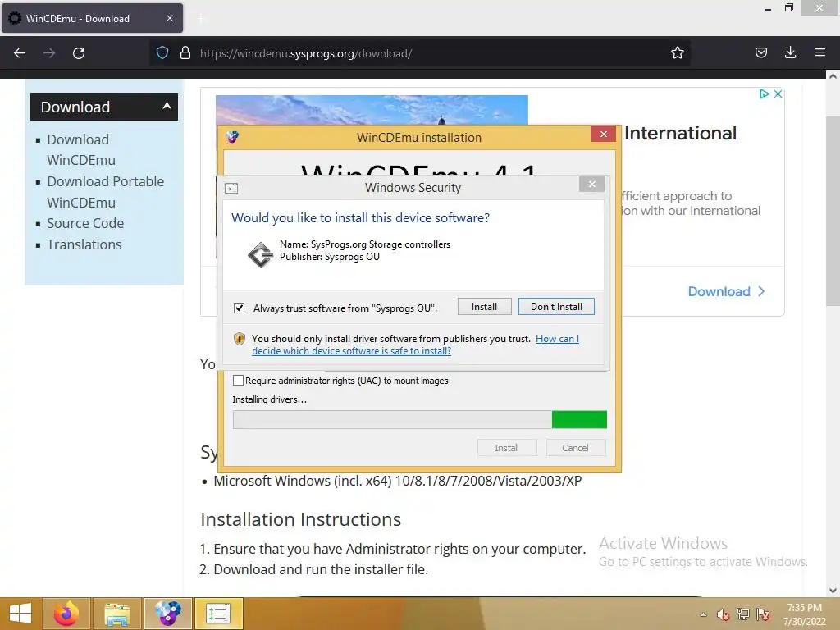Open File Explorer from the taskbar
This screenshot has height=630, width=840.
point(116,614)
